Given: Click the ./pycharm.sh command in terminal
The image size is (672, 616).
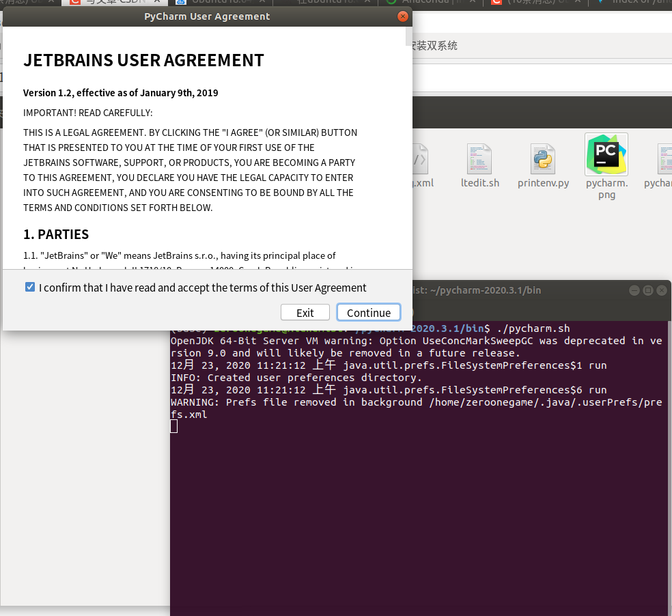Looking at the screenshot, I should coord(533,328).
